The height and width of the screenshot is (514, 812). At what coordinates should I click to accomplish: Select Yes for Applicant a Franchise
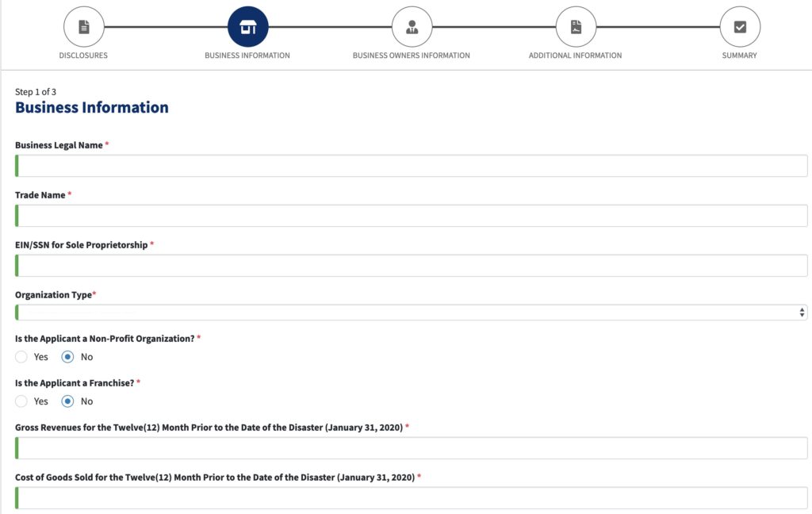(x=21, y=401)
